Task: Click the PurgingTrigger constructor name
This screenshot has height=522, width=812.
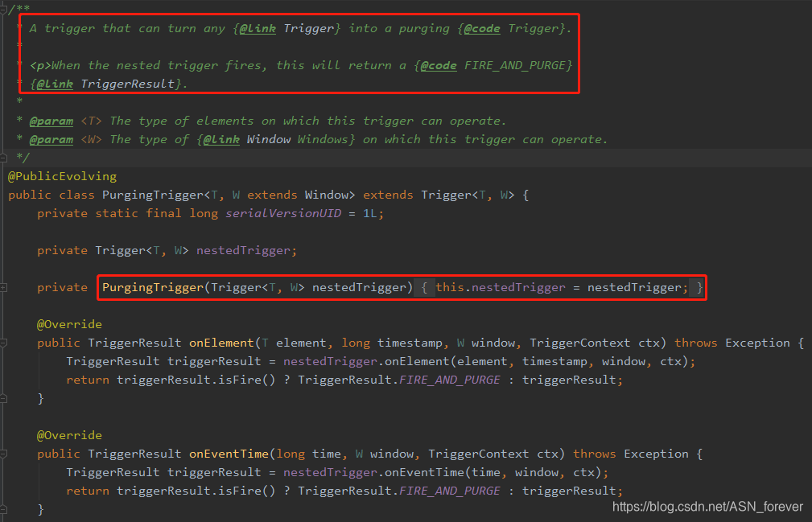Action: tap(153, 288)
